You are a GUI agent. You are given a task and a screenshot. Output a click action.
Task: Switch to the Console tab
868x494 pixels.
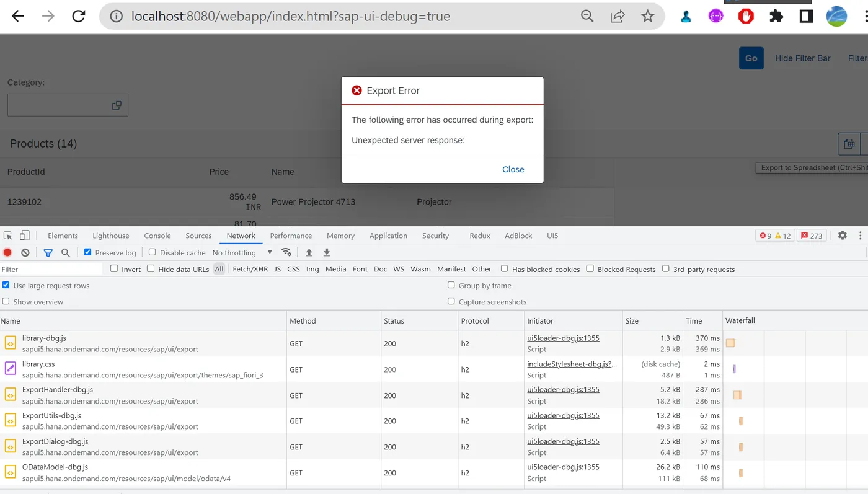(157, 236)
